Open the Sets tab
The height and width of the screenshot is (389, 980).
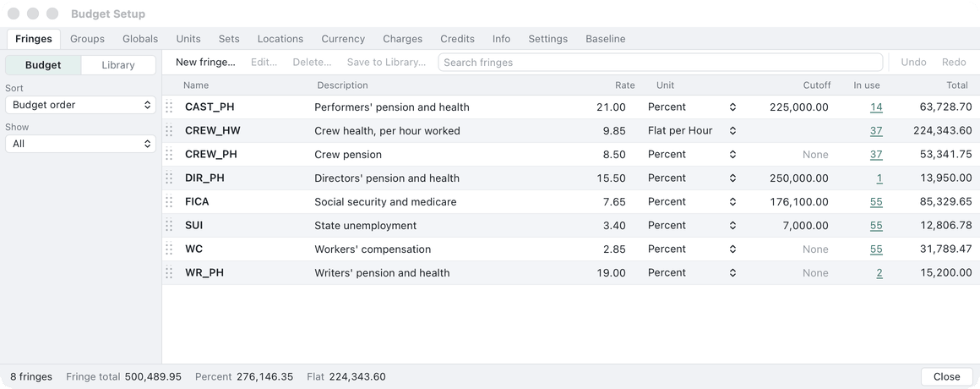(229, 39)
